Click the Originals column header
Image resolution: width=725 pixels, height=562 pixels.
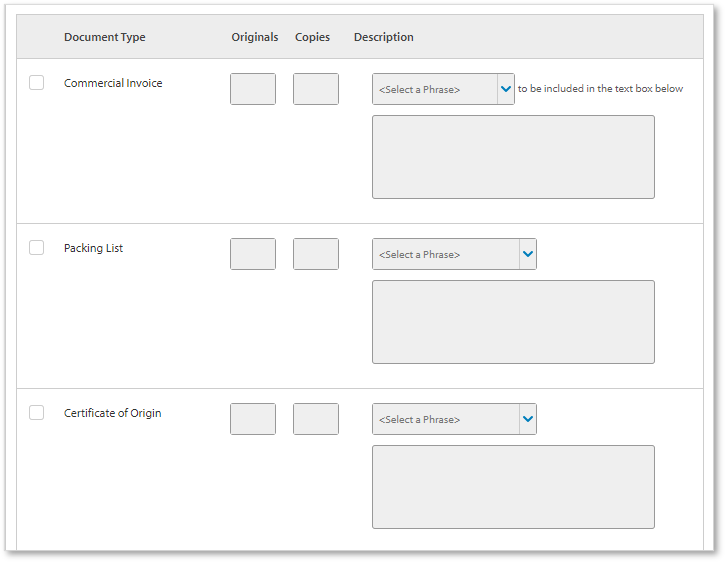click(255, 37)
